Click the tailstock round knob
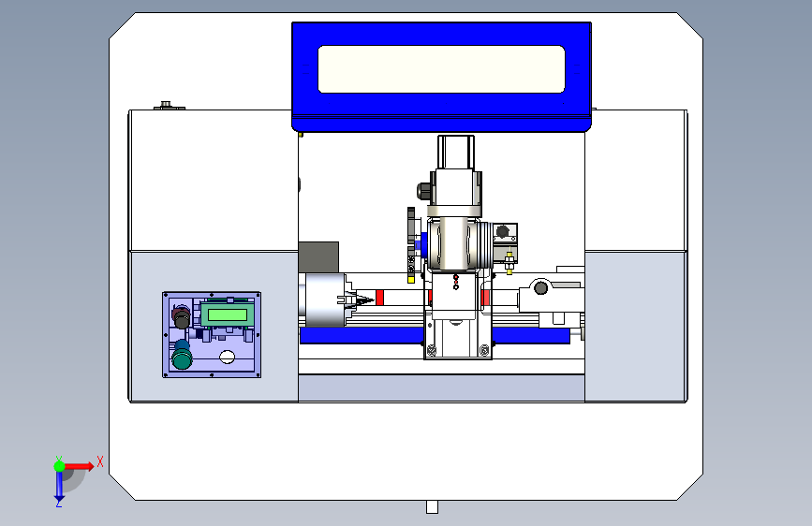The image size is (812, 526). click(540, 287)
